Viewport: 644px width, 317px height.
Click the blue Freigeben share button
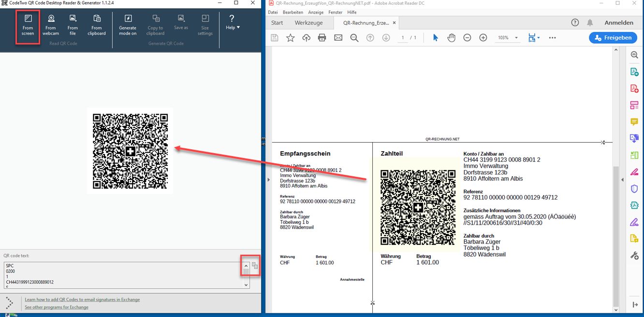pyautogui.click(x=613, y=38)
